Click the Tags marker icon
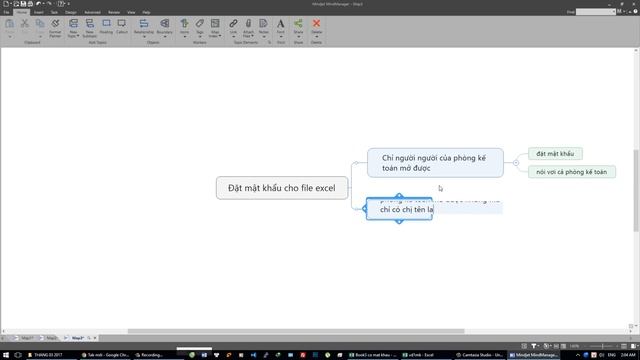This screenshot has width=640, height=360. pyautogui.click(x=200, y=24)
